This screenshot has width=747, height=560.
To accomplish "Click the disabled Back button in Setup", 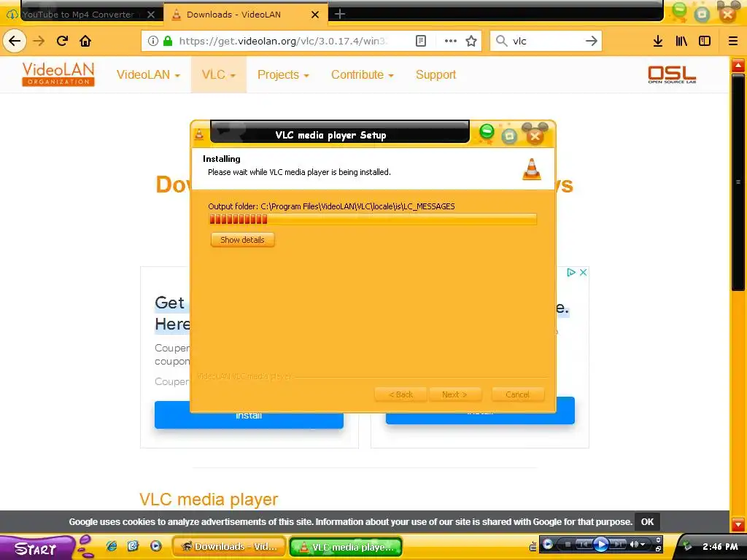I will coord(400,394).
